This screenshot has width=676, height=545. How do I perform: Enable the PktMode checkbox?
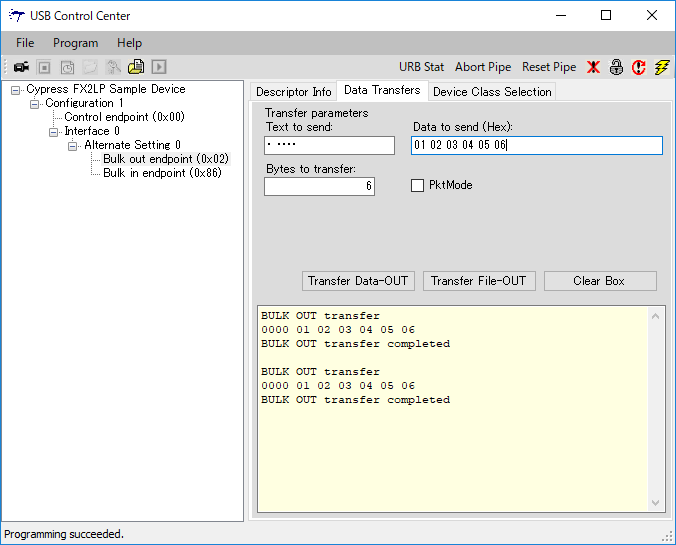(417, 185)
